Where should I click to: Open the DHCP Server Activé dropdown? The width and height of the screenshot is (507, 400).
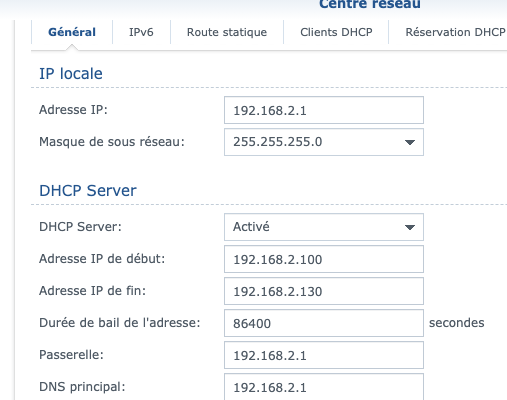click(x=324, y=227)
